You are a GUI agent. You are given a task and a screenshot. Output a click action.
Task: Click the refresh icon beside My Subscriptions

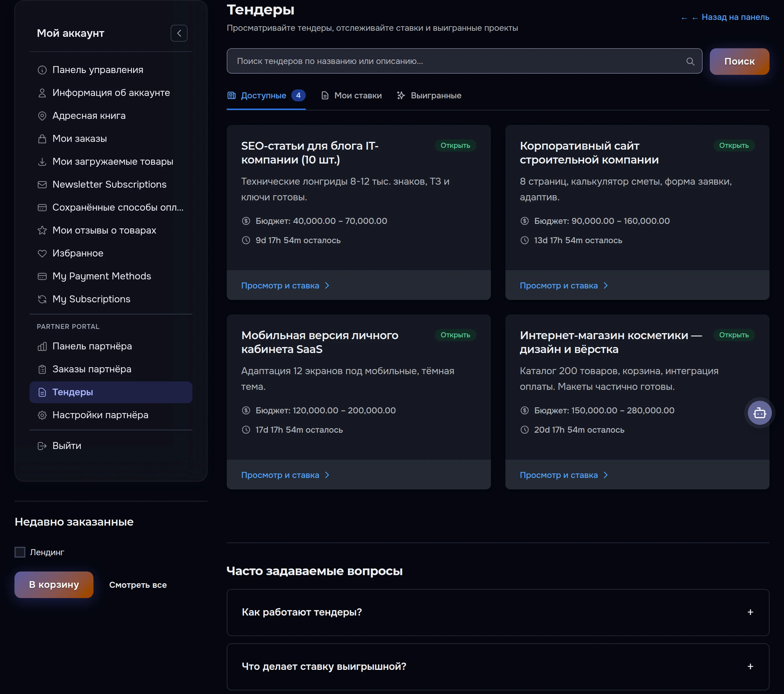[x=42, y=299]
